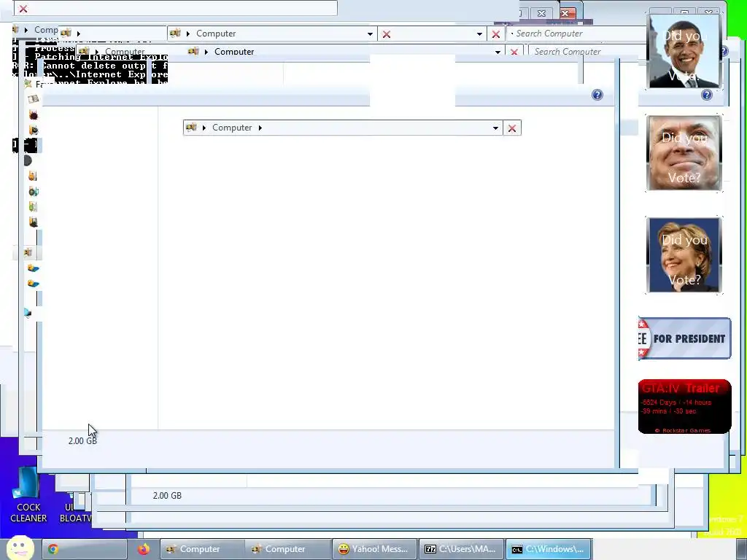Click the McCain Did you Vote gadget
This screenshot has width=747, height=560.
684,153
